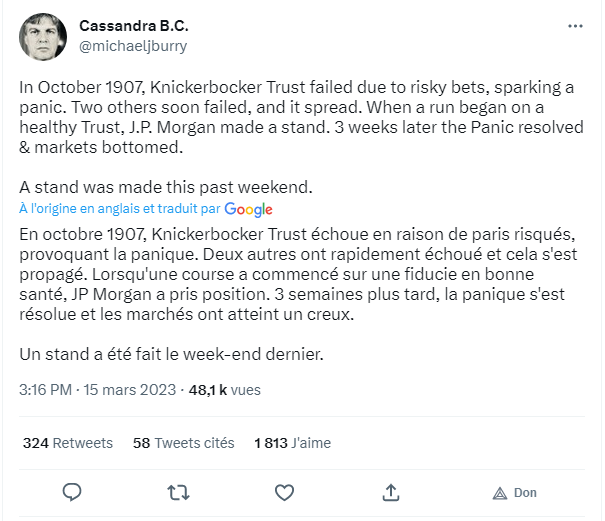The width and height of the screenshot is (605, 521).
Task: Open the @michaeljburry handle link
Action: click(131, 46)
